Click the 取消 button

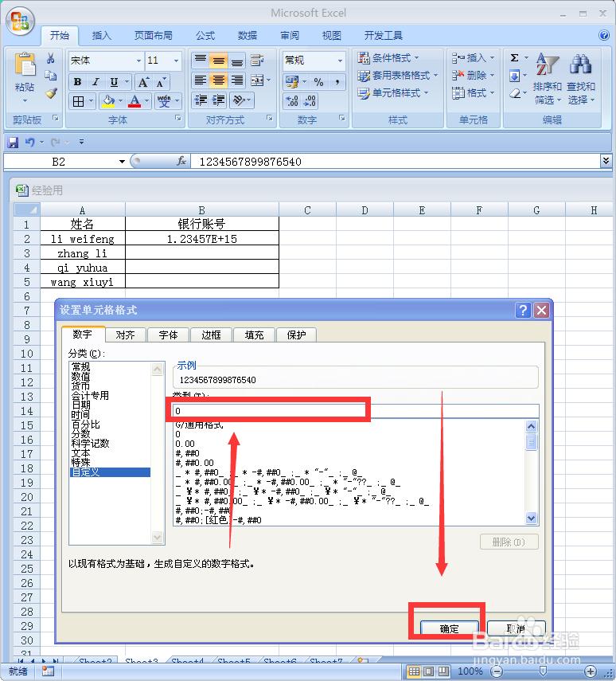(516, 629)
